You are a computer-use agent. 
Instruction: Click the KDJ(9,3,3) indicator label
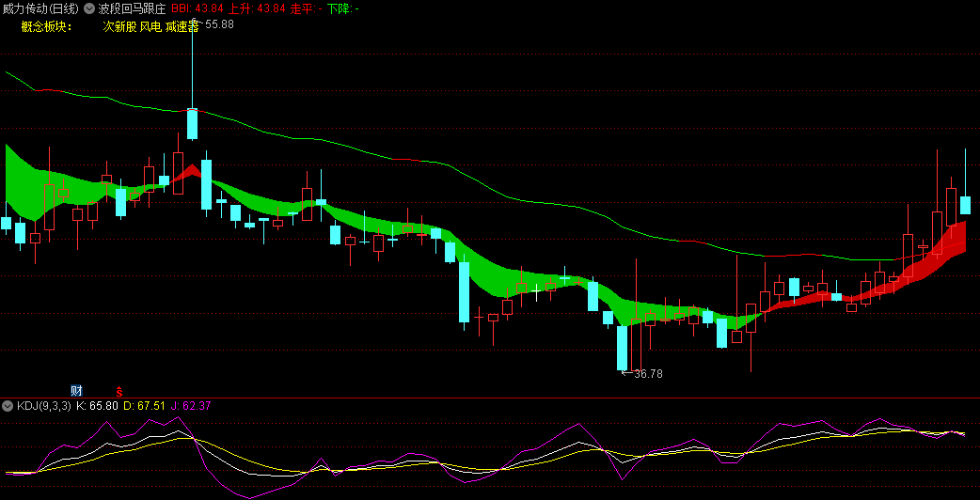(x=44, y=406)
